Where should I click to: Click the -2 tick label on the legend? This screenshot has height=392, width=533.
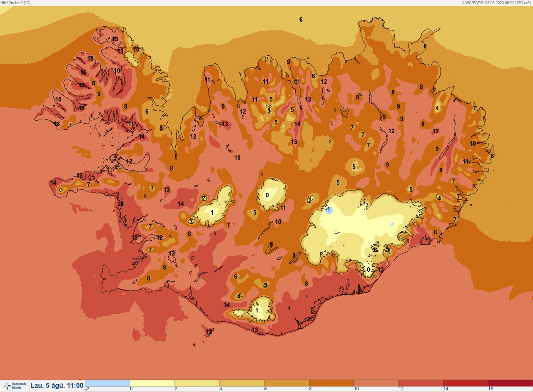pos(87,389)
